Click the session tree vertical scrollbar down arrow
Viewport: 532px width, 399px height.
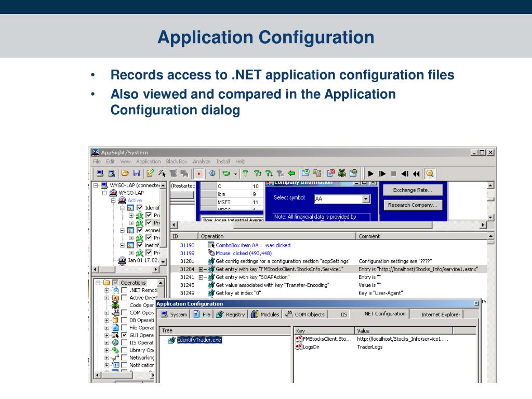(164, 262)
